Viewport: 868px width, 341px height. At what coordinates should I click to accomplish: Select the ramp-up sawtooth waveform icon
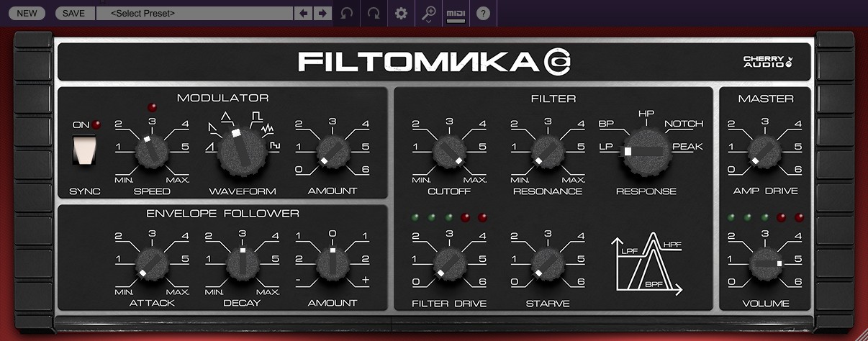pyautogui.click(x=210, y=146)
